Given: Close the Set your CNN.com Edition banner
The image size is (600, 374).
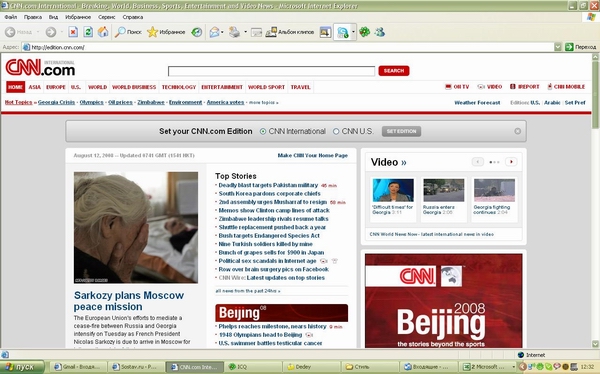Looking at the screenshot, I should [x=517, y=131].
